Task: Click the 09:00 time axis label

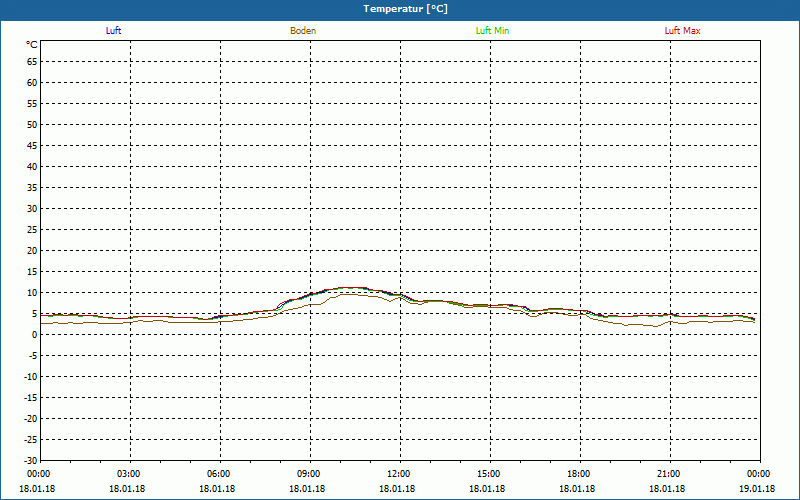Action: 308,474
